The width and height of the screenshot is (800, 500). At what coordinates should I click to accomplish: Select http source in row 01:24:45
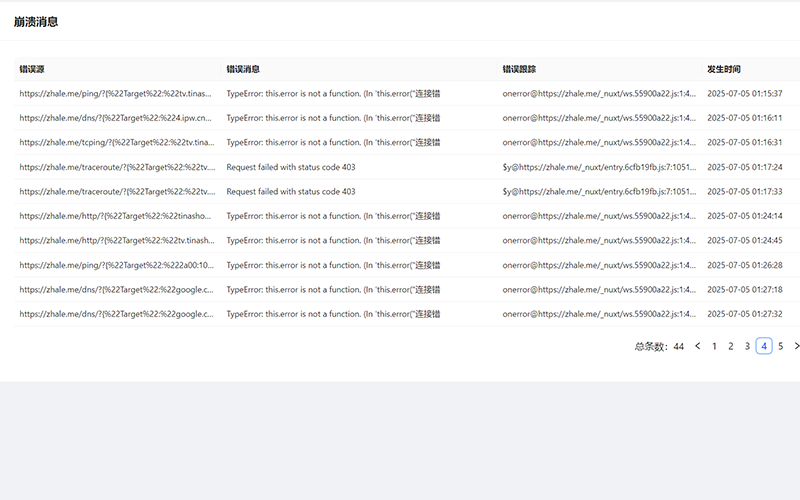click(117, 240)
